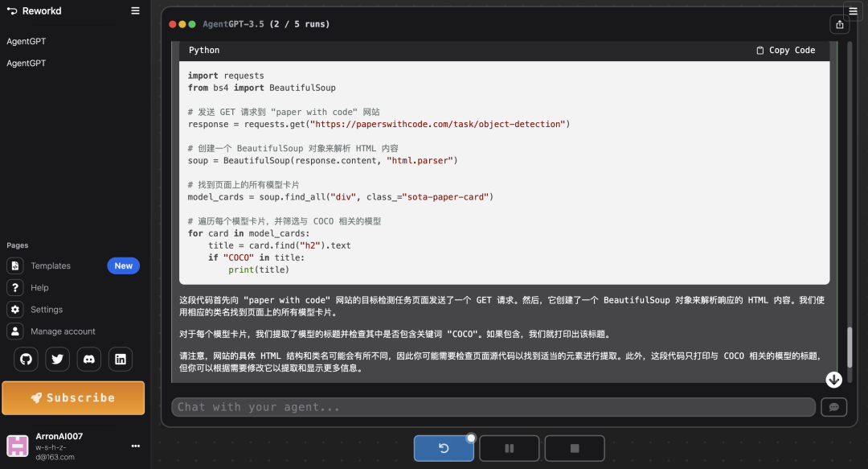Click the yellow window dot

[x=182, y=24]
